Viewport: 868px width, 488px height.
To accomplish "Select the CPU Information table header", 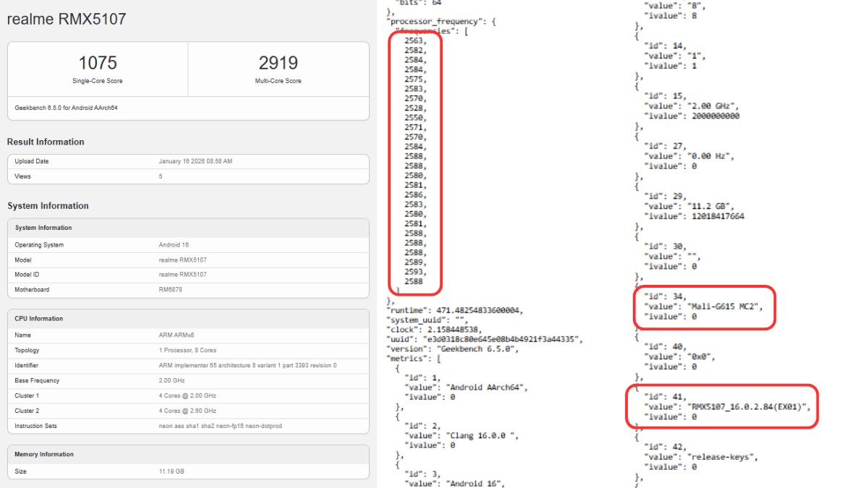I will coord(39,319).
